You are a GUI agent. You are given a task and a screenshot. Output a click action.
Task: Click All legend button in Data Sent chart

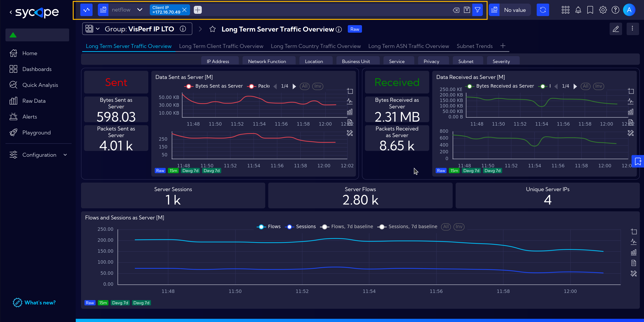305,86
